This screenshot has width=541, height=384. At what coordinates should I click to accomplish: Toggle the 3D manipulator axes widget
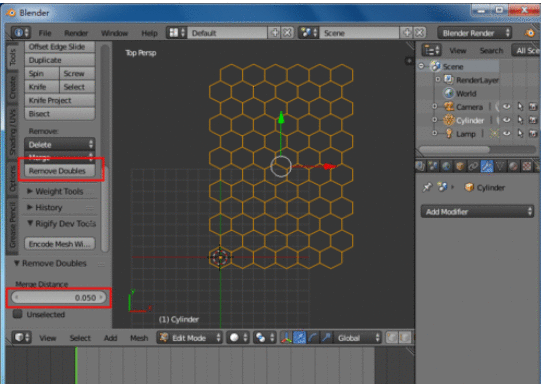tap(286, 338)
